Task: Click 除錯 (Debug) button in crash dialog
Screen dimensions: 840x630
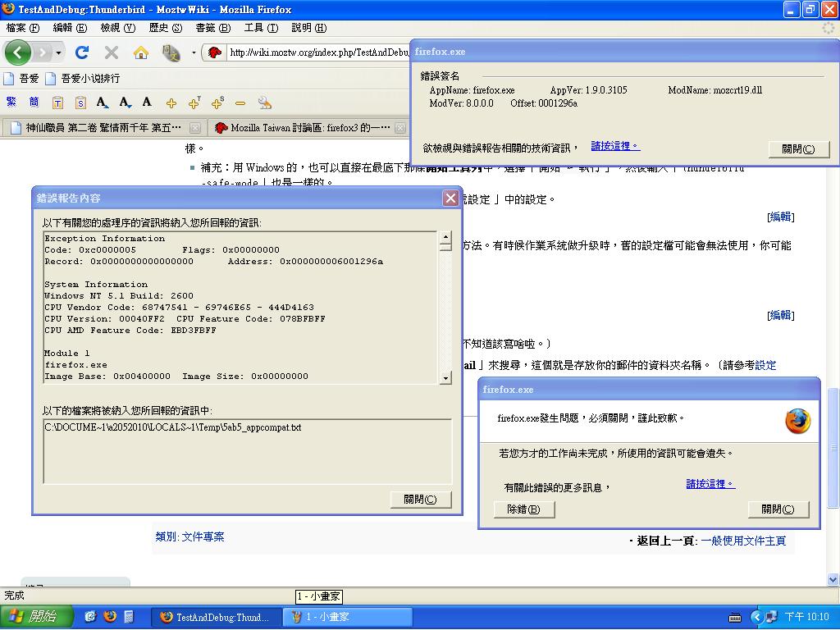Action: pyautogui.click(x=523, y=509)
